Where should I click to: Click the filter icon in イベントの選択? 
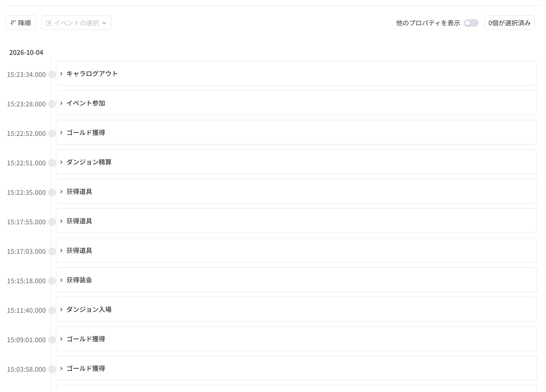[49, 23]
